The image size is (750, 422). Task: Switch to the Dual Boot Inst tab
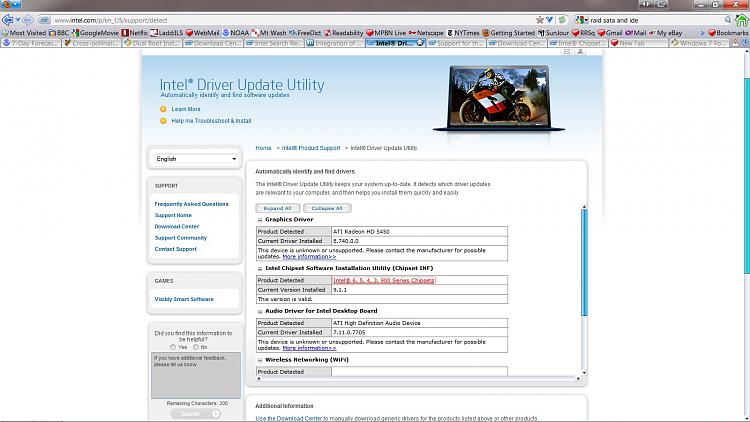pos(152,43)
